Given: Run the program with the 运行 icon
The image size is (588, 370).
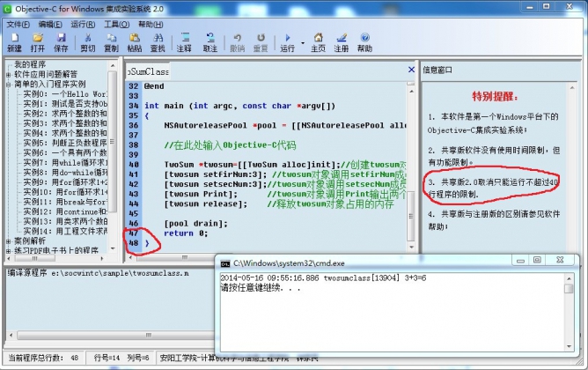Looking at the screenshot, I should [x=288, y=41].
